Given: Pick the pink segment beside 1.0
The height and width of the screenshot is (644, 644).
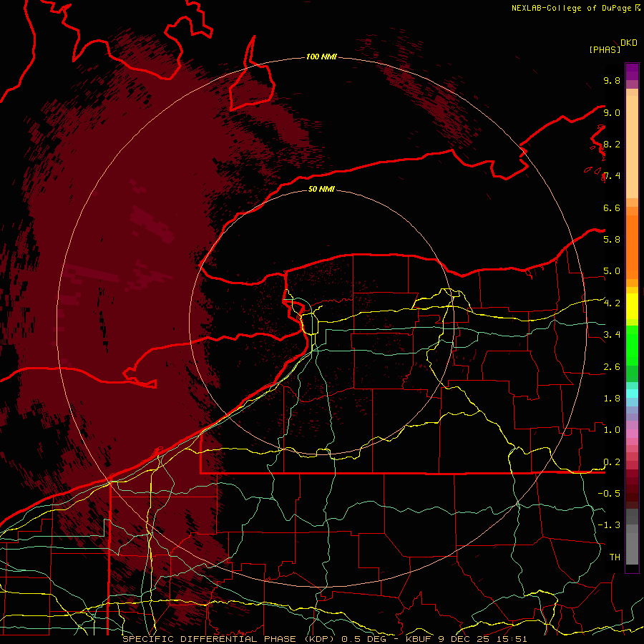Looking at the screenshot, I should [x=632, y=434].
